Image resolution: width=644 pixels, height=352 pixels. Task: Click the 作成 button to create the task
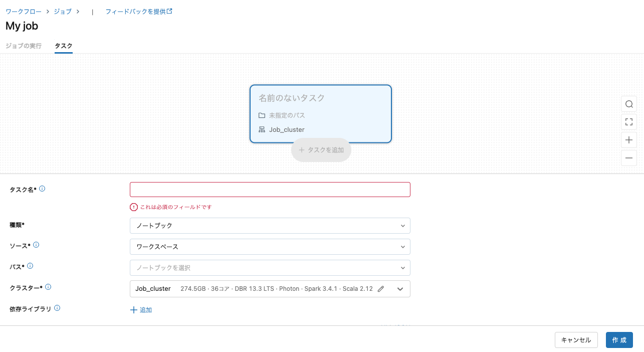[x=619, y=339]
